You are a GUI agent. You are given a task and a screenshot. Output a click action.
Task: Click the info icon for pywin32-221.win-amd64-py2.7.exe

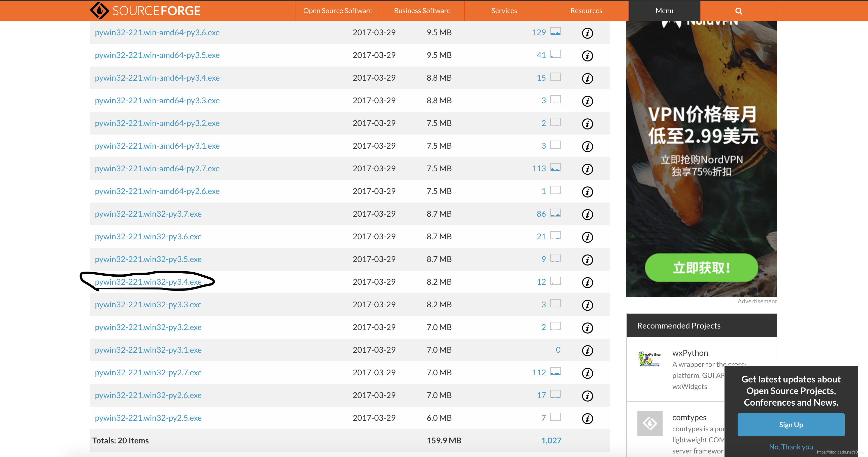[x=588, y=169]
